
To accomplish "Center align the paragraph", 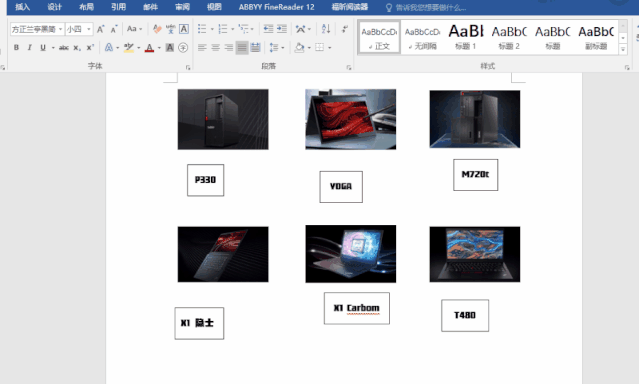I will (216, 48).
